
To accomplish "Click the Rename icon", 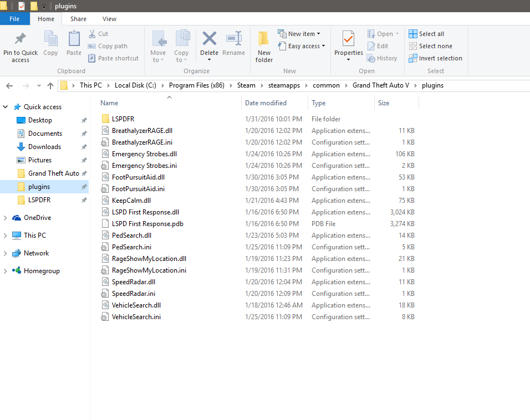I will click(x=234, y=38).
